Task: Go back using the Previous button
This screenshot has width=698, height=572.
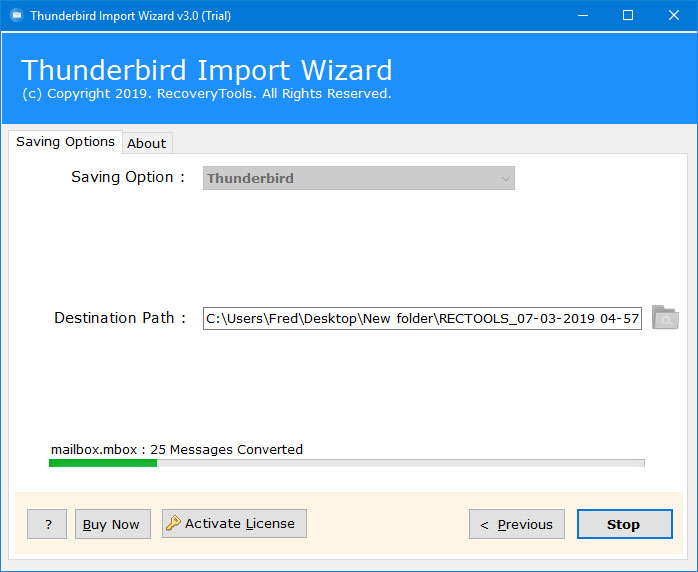Action: click(517, 524)
